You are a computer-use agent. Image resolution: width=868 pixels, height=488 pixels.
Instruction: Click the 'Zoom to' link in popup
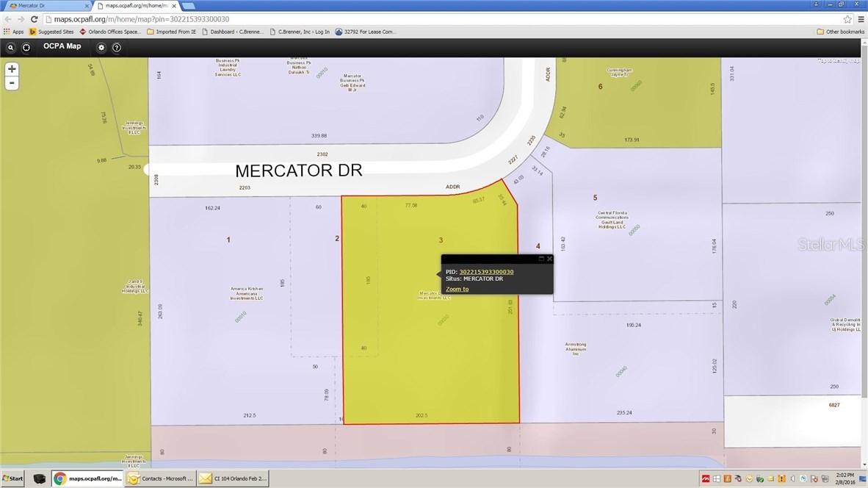(457, 289)
